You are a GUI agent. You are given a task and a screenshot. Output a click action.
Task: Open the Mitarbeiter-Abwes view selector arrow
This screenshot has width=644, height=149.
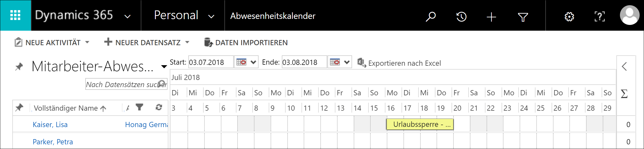164,67
